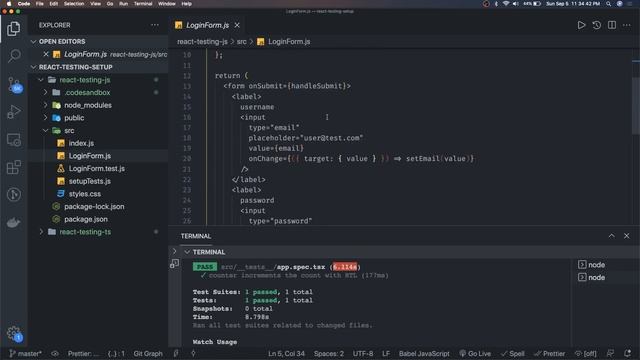The height and width of the screenshot is (360, 640).
Task: Open the Wi-Fi menu bar icon
Action: coord(506,4)
